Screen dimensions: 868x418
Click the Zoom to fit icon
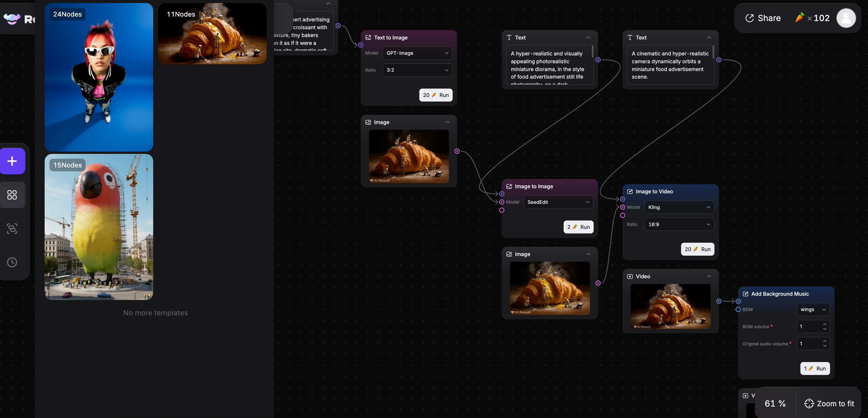(x=809, y=403)
